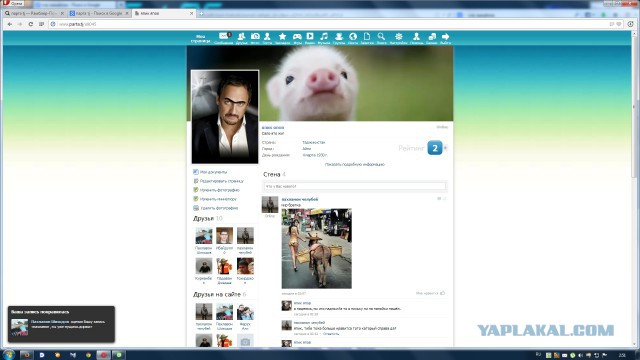Viewport: 640px width, 360px height.
Task: Close the Google search tab
Action: click(x=127, y=13)
